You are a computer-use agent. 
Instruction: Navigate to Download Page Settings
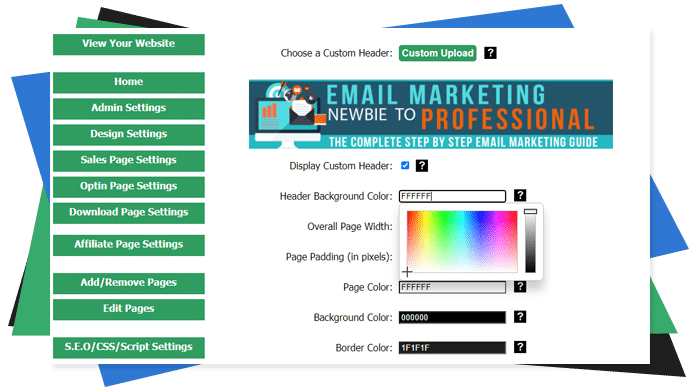(129, 213)
